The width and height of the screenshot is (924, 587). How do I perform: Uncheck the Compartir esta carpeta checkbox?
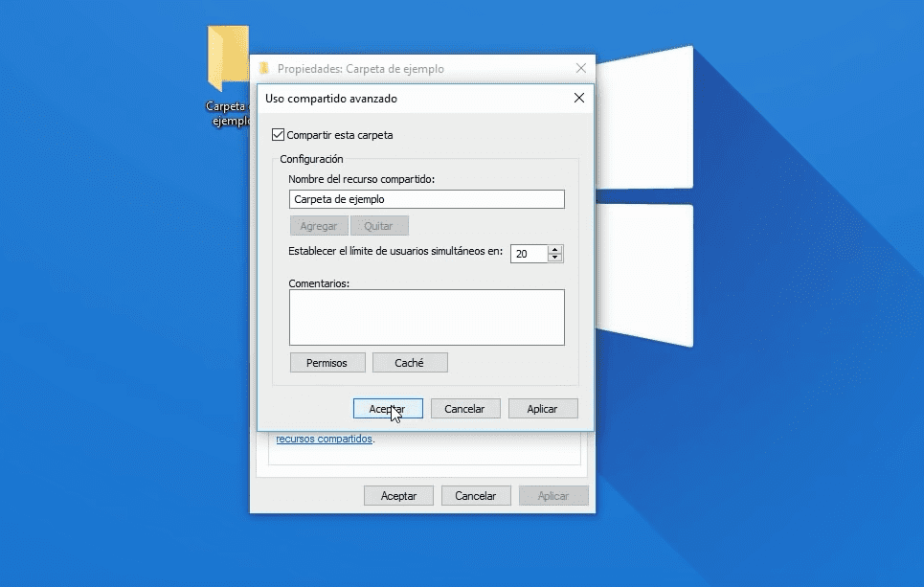click(x=279, y=135)
